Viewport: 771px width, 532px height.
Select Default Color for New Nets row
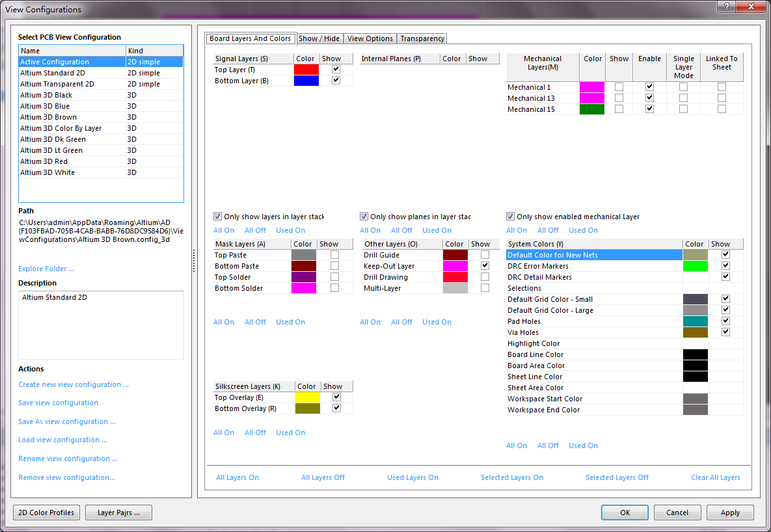click(x=595, y=255)
